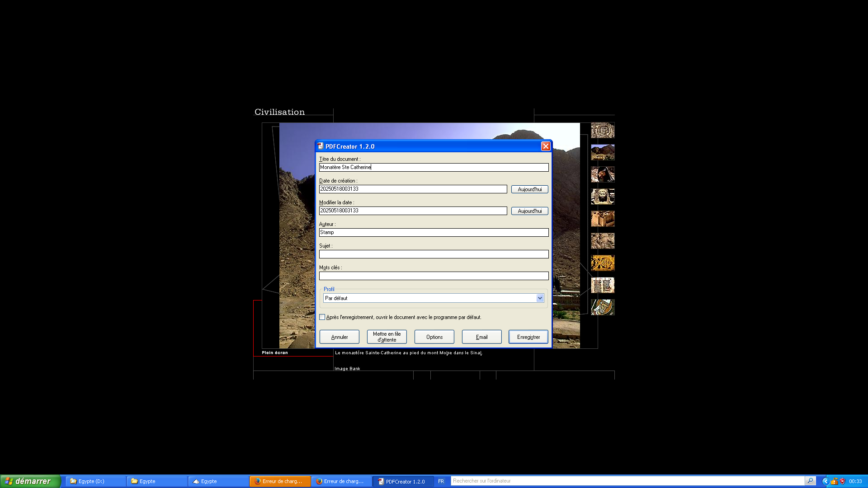Switch to Egypte folder taskbar window

[157, 481]
